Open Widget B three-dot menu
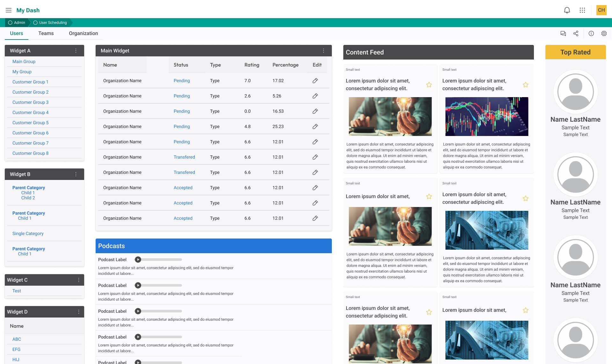The image size is (612, 364). click(x=76, y=174)
